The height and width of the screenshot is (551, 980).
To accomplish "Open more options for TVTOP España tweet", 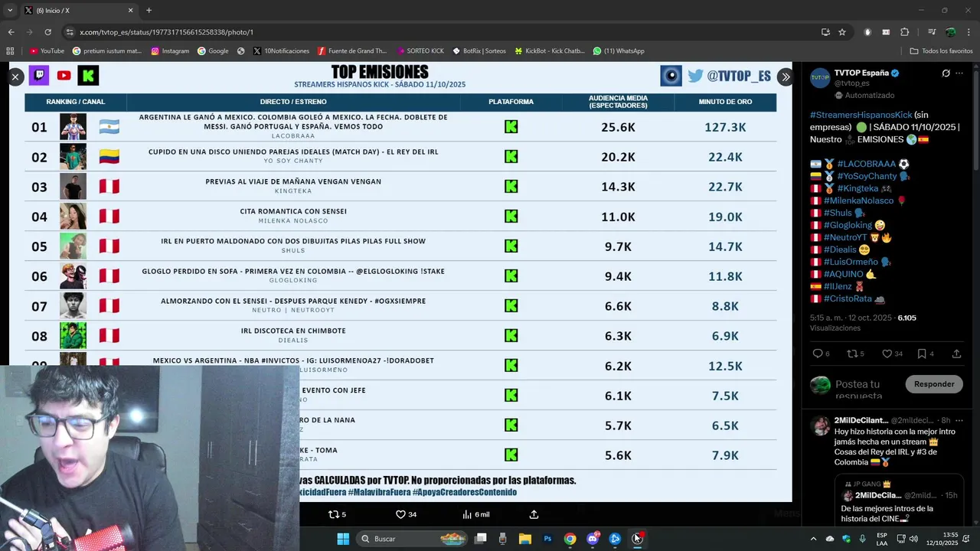I will 959,73.
